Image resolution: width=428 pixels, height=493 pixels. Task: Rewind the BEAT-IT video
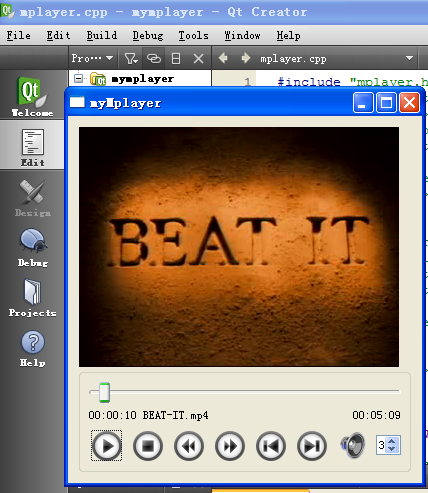(189, 446)
